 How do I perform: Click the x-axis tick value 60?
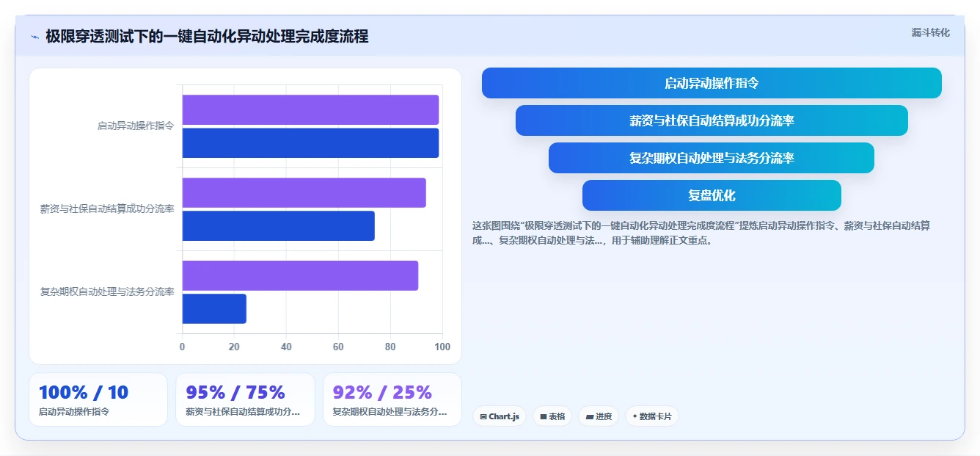[x=338, y=347]
